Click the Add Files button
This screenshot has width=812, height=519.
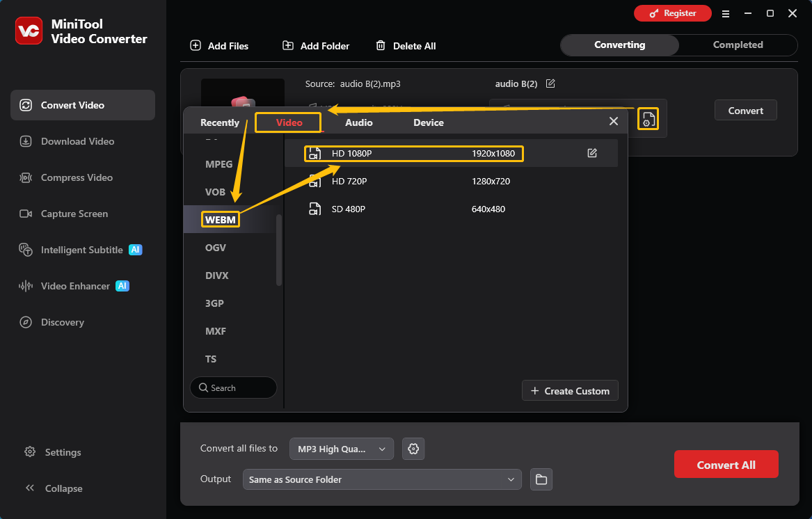219,46
